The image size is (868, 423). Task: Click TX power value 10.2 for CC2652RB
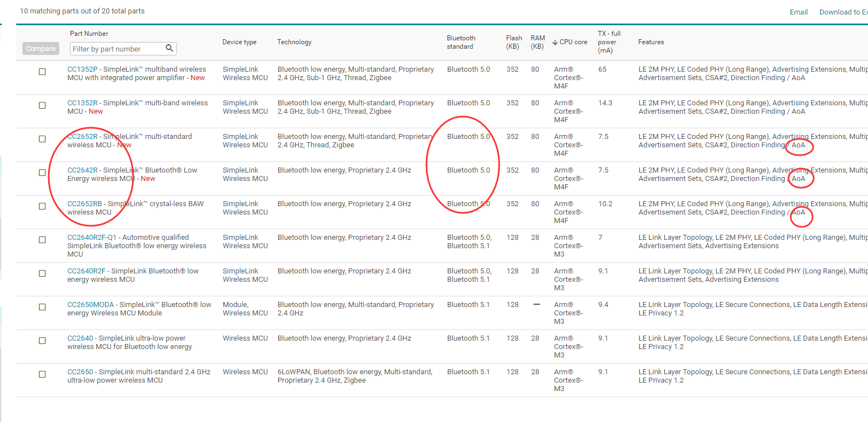point(605,204)
